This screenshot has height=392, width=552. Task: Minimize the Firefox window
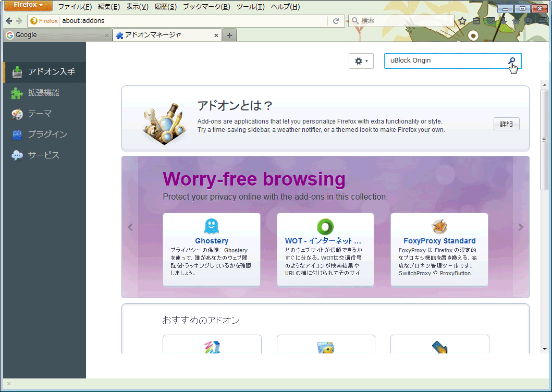(x=505, y=9)
